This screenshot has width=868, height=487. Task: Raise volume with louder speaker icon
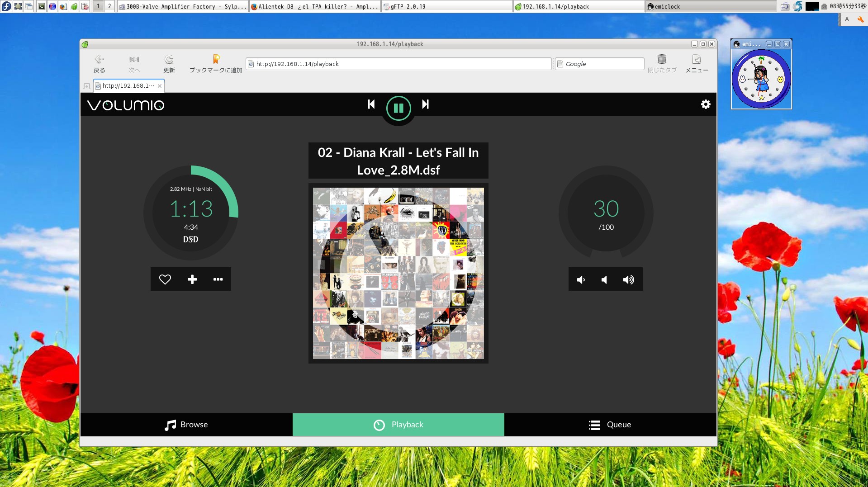[628, 279]
